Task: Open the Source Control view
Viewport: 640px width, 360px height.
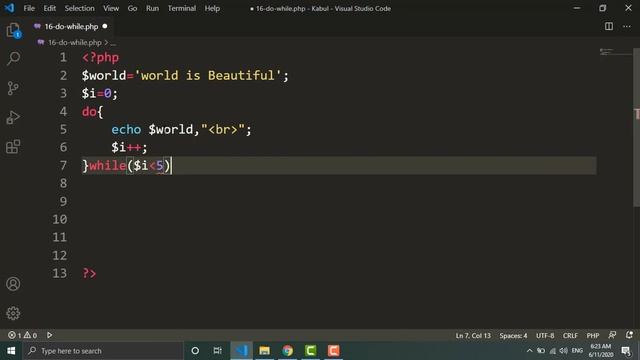Action: [x=13, y=88]
